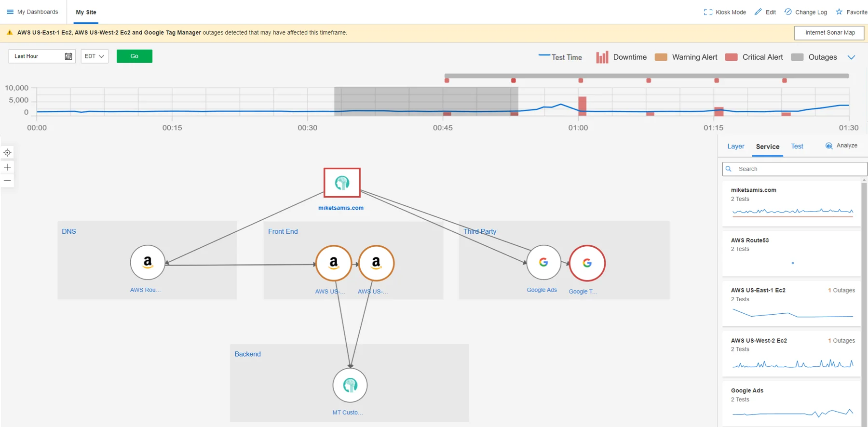Image resolution: width=868 pixels, height=427 pixels.
Task: Select the miketsamis.com root node
Action: [342, 183]
